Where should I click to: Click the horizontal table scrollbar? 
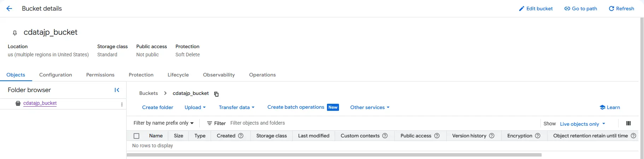(334, 155)
